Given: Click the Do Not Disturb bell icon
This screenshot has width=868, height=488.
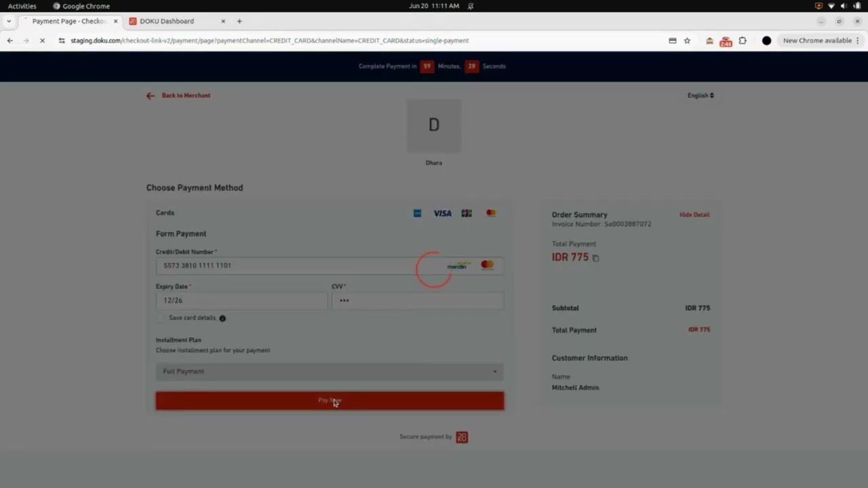Looking at the screenshot, I should click(471, 6).
